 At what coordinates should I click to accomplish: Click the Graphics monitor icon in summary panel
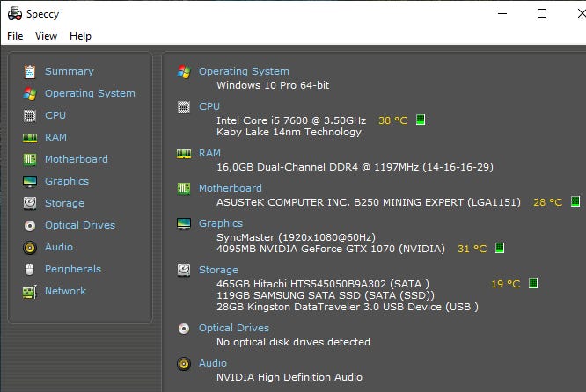(184, 224)
